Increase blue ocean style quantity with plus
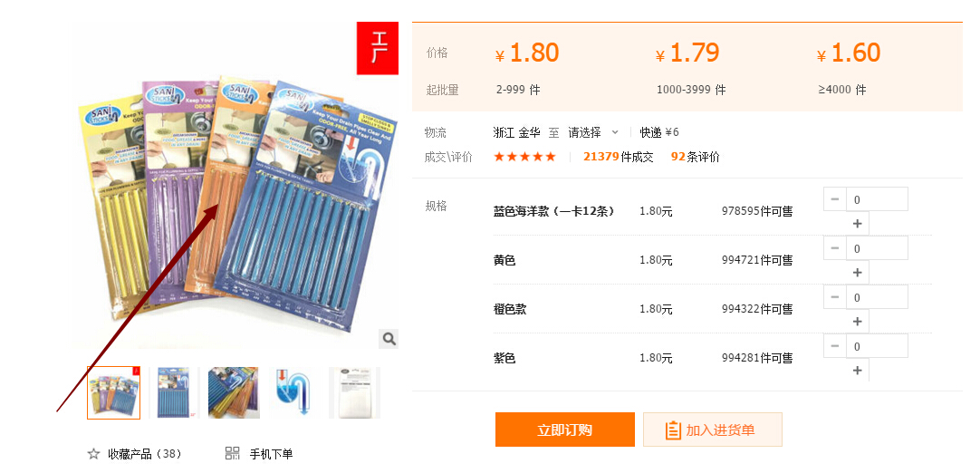Screen dimensions: 980x473 click(858, 223)
